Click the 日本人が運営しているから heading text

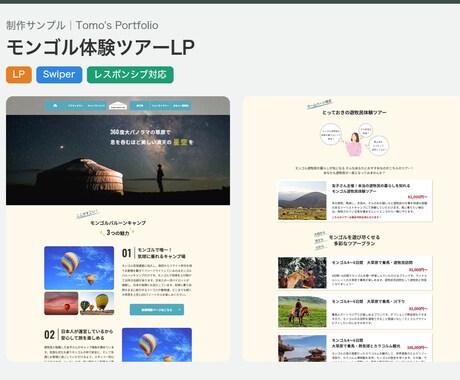pyautogui.click(x=87, y=331)
